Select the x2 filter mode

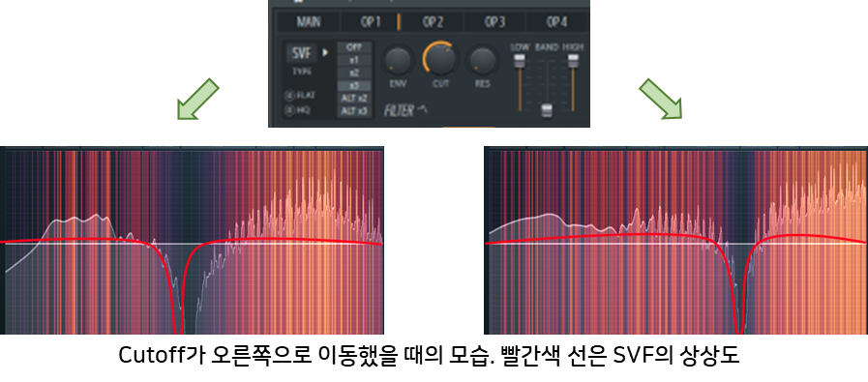tap(354, 73)
